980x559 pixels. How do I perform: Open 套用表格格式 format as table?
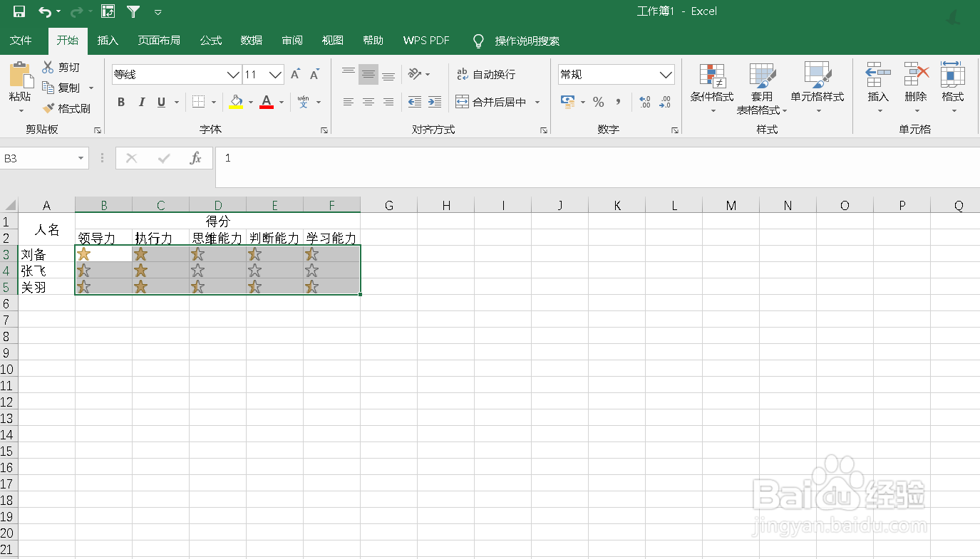click(762, 88)
